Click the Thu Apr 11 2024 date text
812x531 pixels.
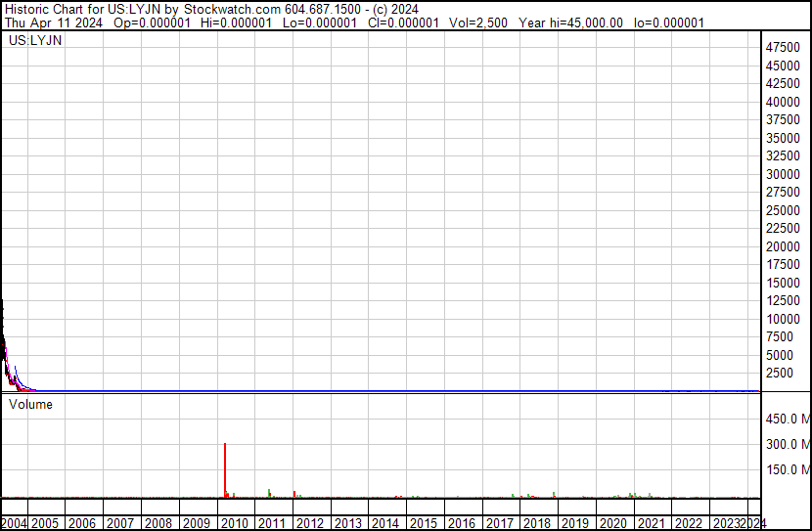point(54,22)
